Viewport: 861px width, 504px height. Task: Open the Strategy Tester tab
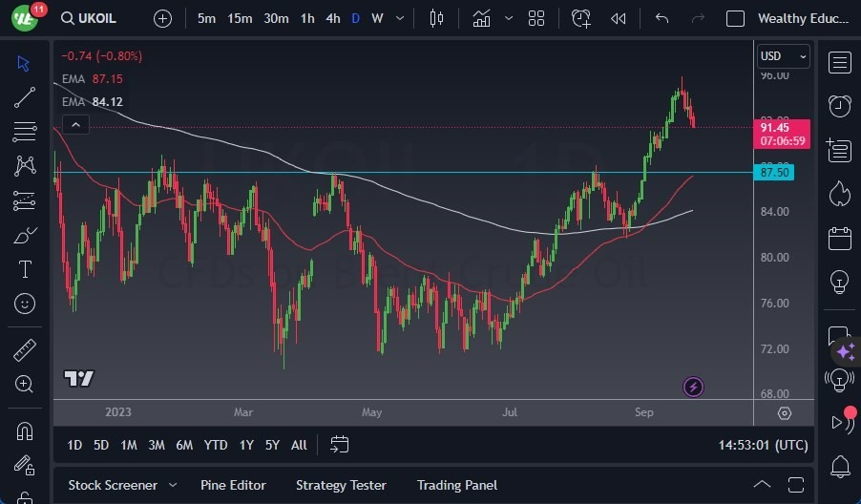341,485
